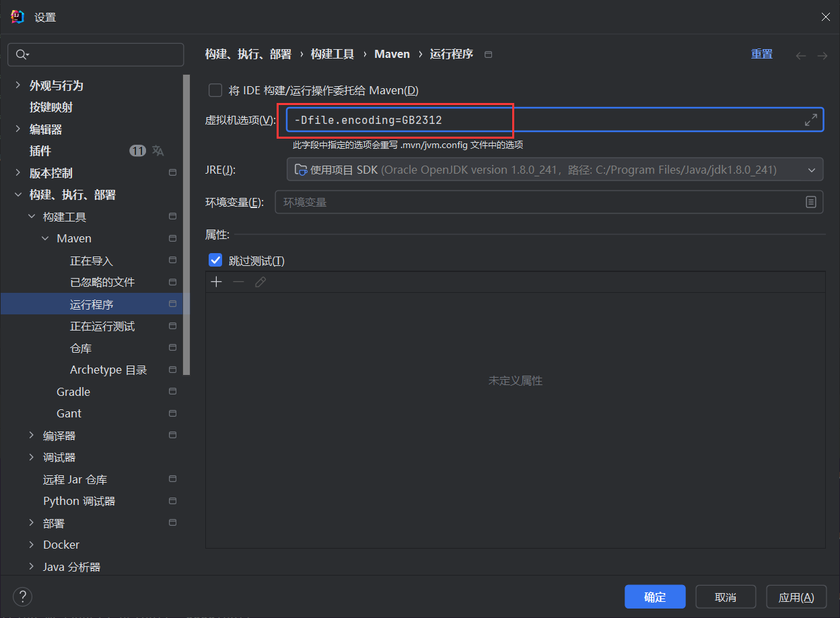Viewport: 840px width, 618px height.
Task: Expand the 调试器 tree node
Action: click(31, 457)
